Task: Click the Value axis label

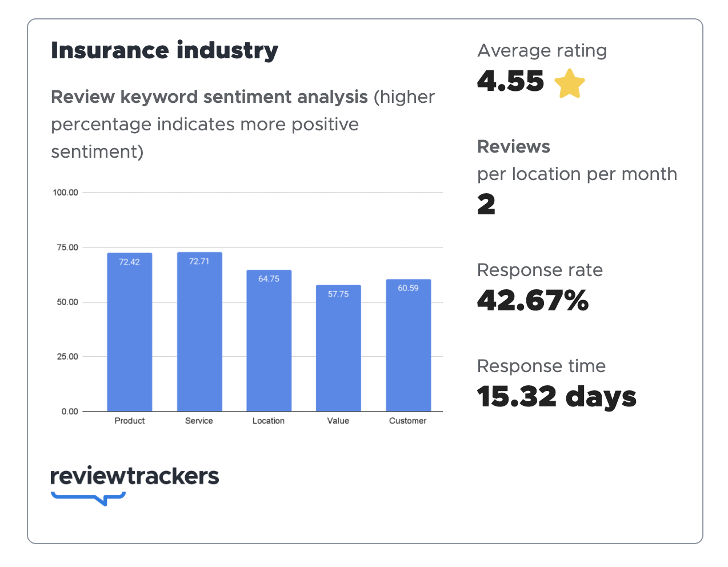Action: 338,421
